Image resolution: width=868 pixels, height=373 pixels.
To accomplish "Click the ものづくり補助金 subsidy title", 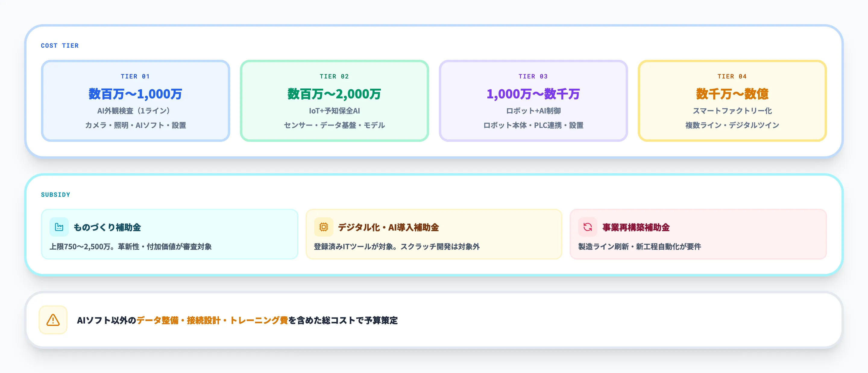I will [108, 228].
